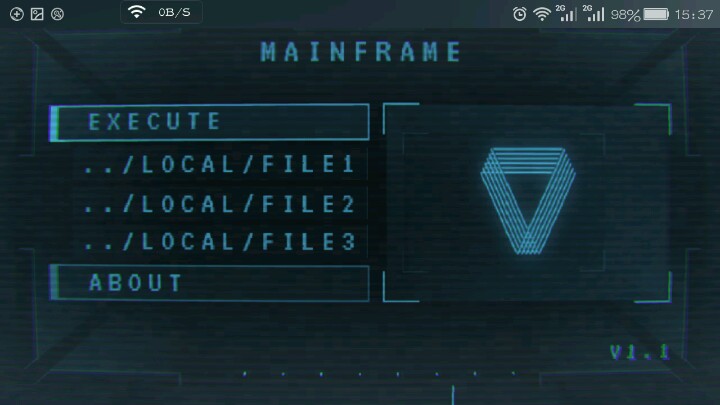Tap the 98% battery percentage text
Screen dimensions: 720x405
[625, 15]
